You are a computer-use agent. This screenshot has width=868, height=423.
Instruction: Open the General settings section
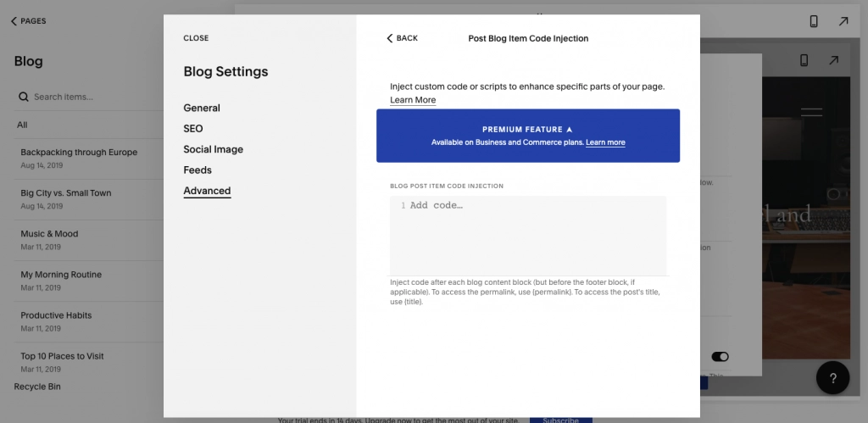(x=202, y=108)
